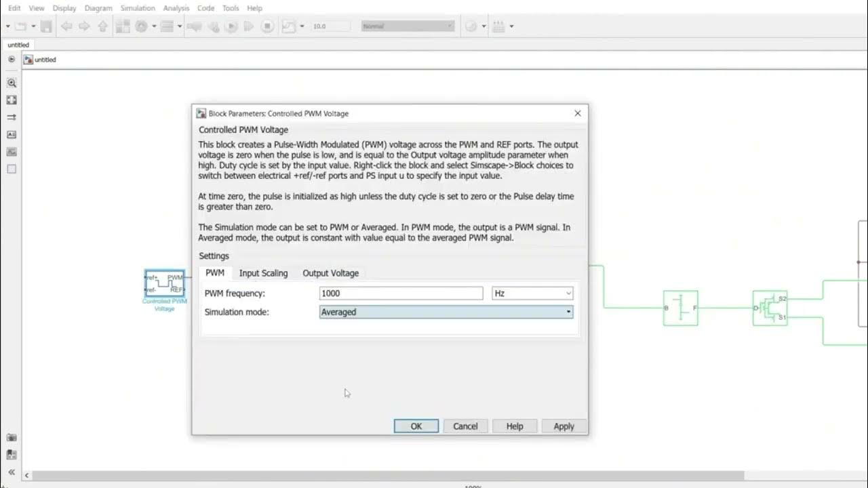
Task: Switch to the Output Voltage tab
Action: [330, 273]
